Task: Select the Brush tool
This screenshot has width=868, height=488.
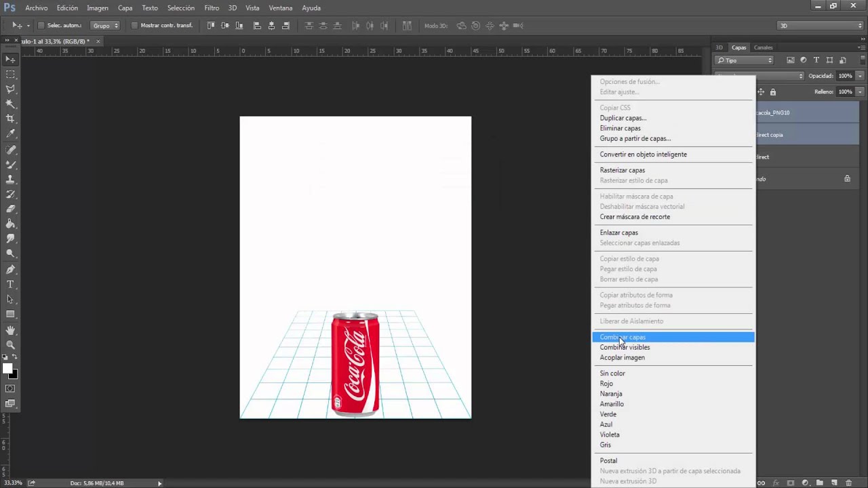Action: (10, 165)
